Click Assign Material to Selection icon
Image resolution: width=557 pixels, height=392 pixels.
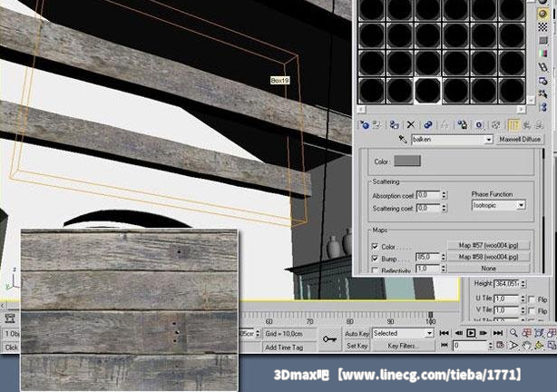(x=394, y=124)
